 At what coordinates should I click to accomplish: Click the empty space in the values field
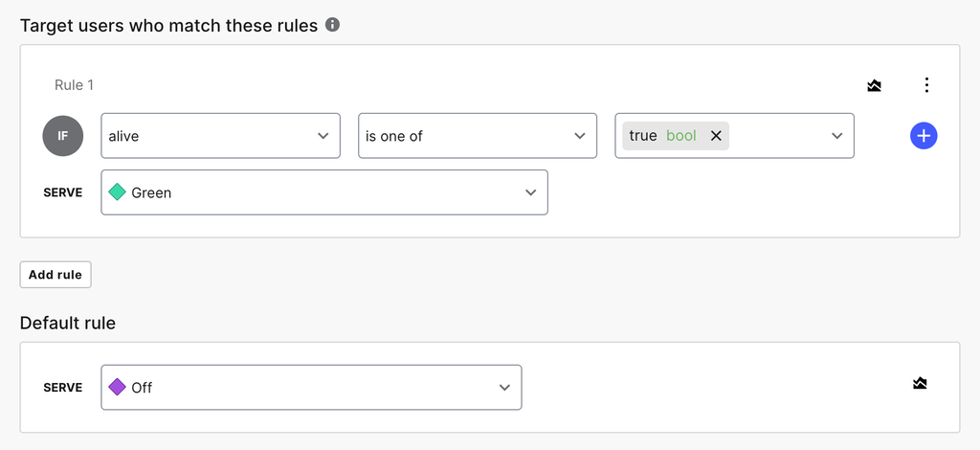coord(775,136)
